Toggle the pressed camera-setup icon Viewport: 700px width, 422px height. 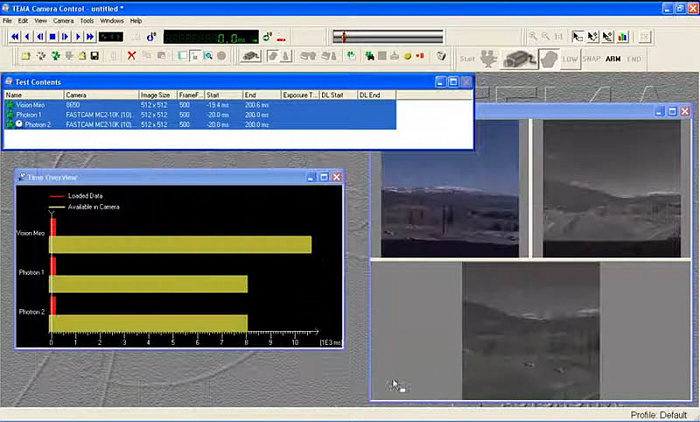pyautogui.click(x=273, y=56)
